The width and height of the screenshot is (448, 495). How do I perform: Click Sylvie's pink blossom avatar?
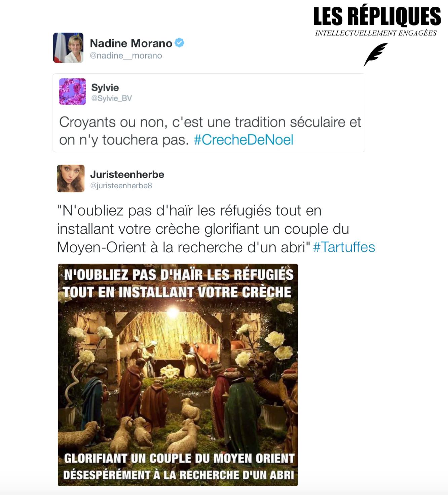click(x=72, y=92)
